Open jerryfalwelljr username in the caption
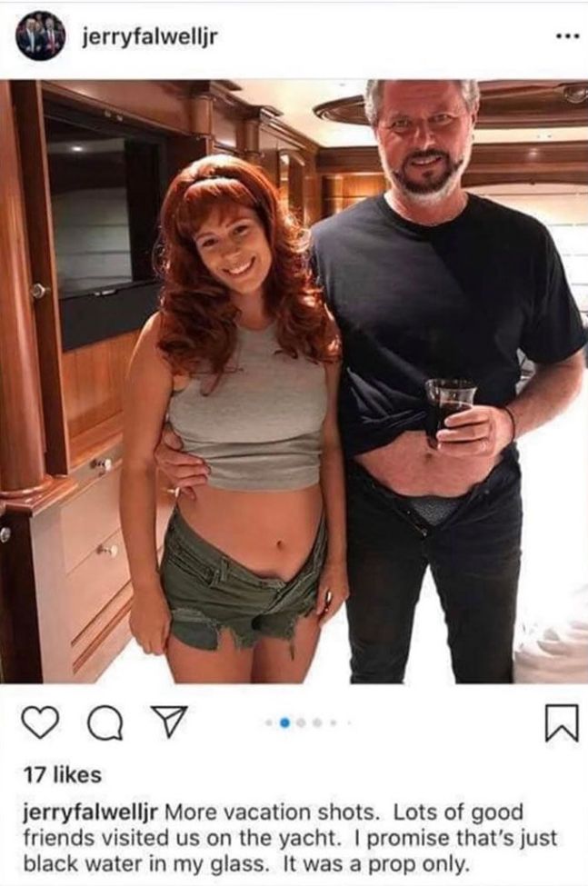 coord(90,813)
